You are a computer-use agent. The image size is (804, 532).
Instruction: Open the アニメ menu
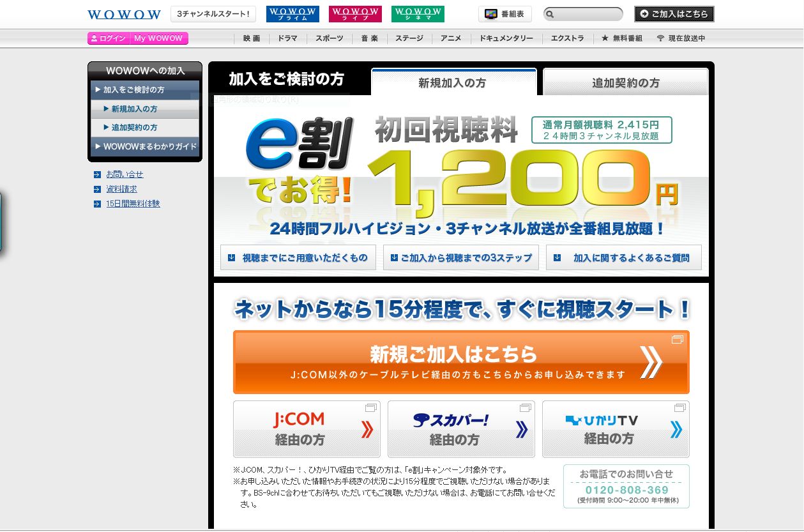(x=451, y=38)
